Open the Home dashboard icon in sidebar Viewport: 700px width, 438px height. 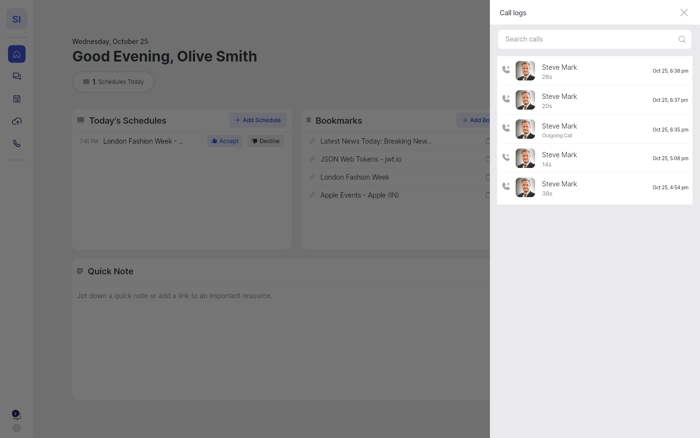pos(17,54)
